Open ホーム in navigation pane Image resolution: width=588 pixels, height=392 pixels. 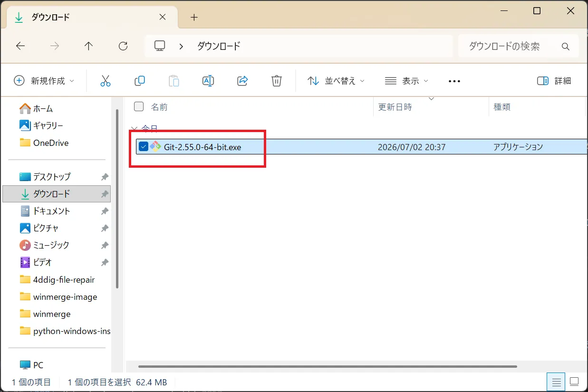click(43, 109)
